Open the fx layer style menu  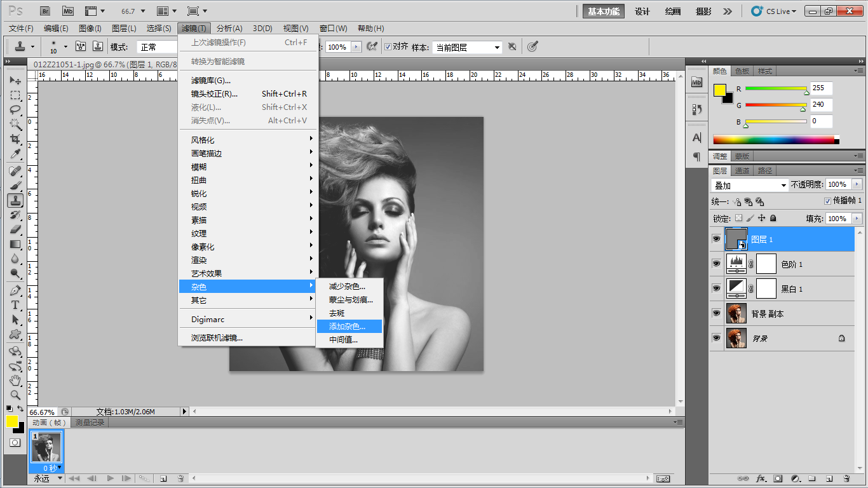[761, 478]
